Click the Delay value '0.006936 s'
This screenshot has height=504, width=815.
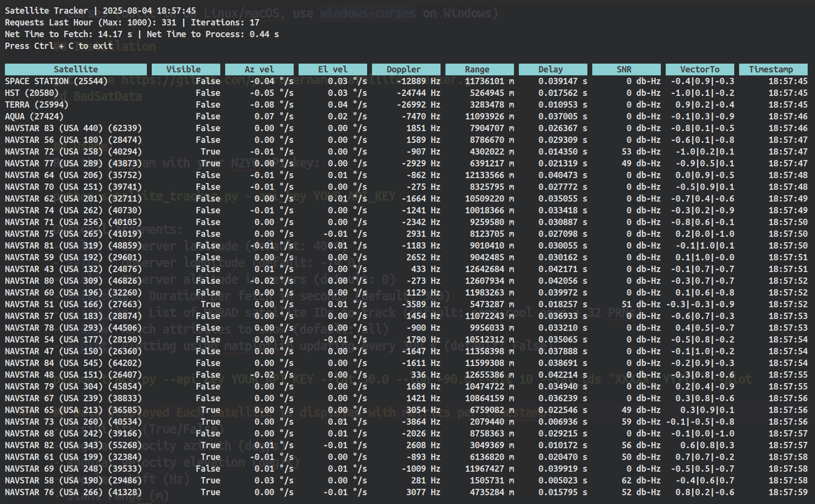click(563, 422)
